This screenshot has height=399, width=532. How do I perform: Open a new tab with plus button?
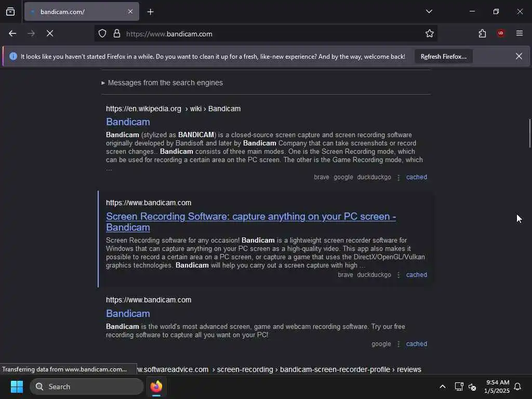150,12
